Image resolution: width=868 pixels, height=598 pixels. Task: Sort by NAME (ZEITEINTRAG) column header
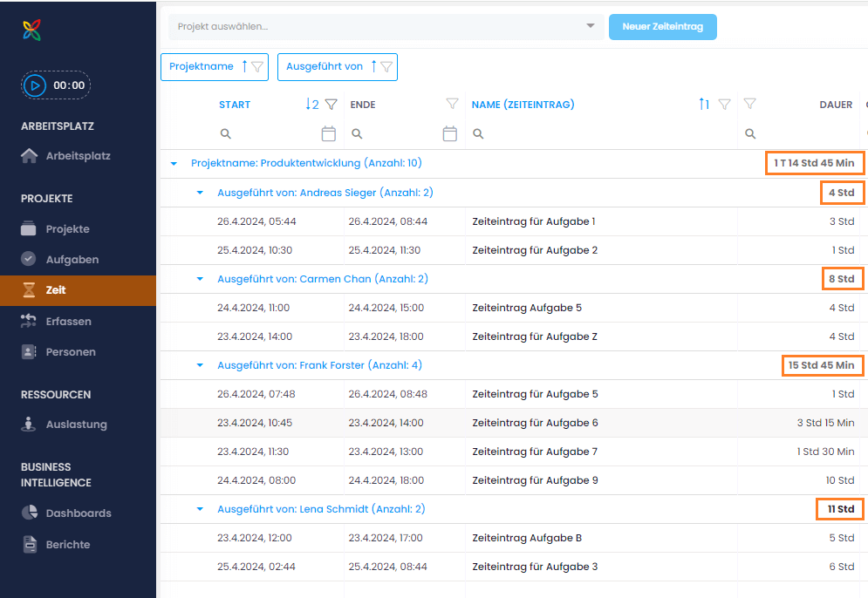(523, 105)
